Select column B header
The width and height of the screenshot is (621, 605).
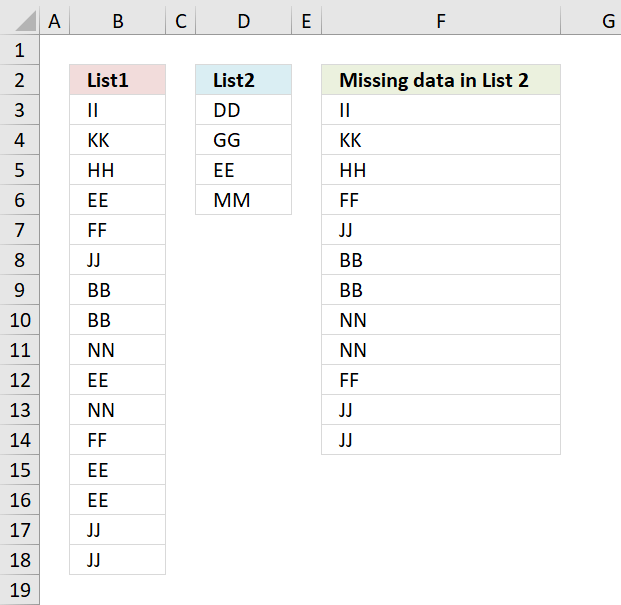118,20
